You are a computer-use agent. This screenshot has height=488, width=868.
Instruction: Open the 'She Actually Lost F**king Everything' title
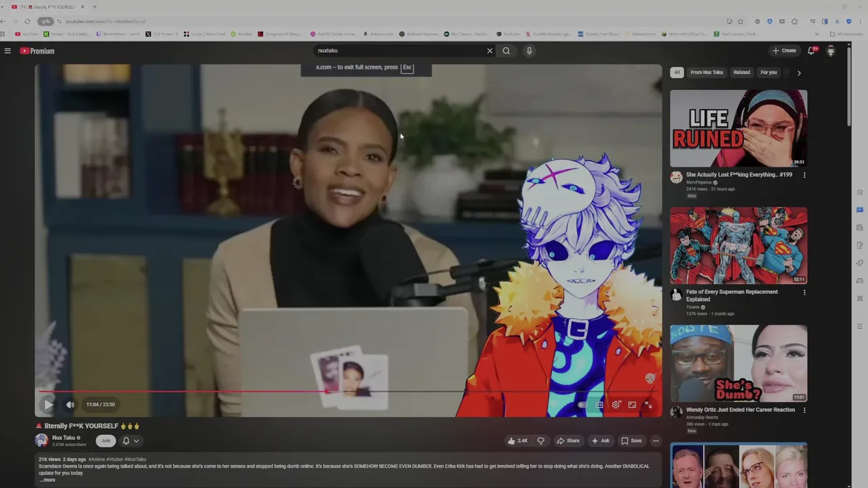(739, 175)
